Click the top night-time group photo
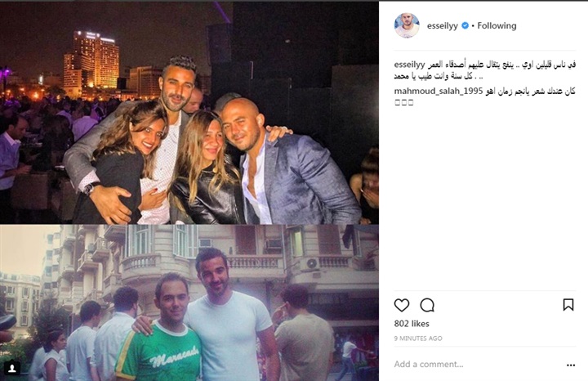Image resolution: width=588 pixels, height=381 pixels. [x=189, y=113]
